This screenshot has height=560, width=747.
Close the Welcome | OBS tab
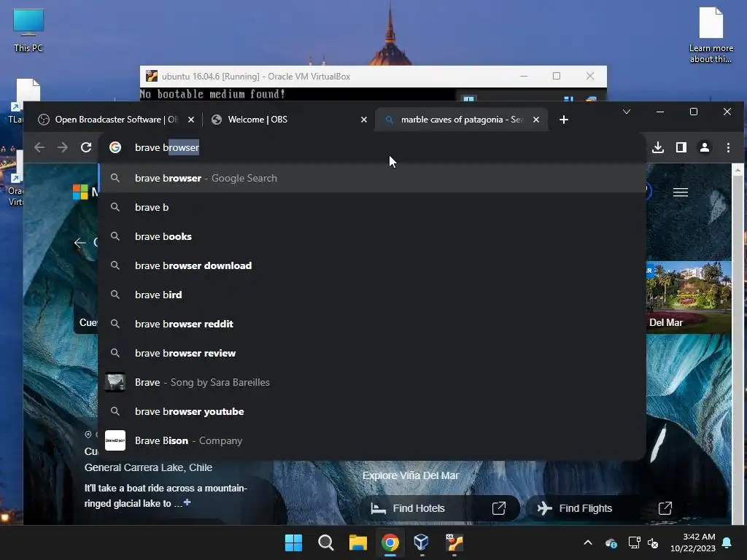(x=364, y=120)
